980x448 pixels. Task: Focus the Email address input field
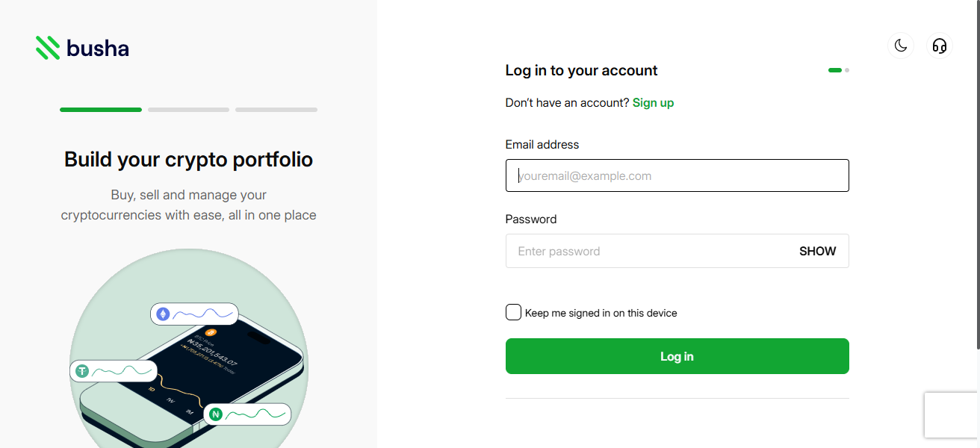(x=677, y=175)
